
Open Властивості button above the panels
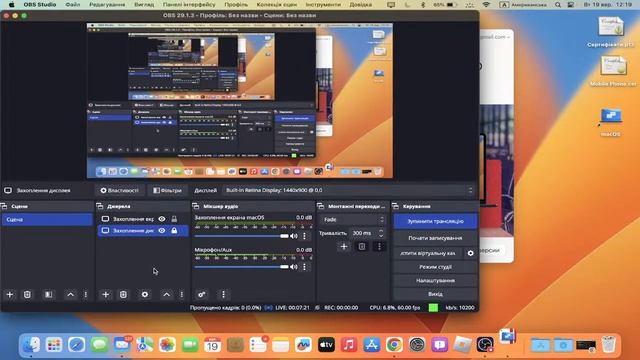(x=119, y=190)
